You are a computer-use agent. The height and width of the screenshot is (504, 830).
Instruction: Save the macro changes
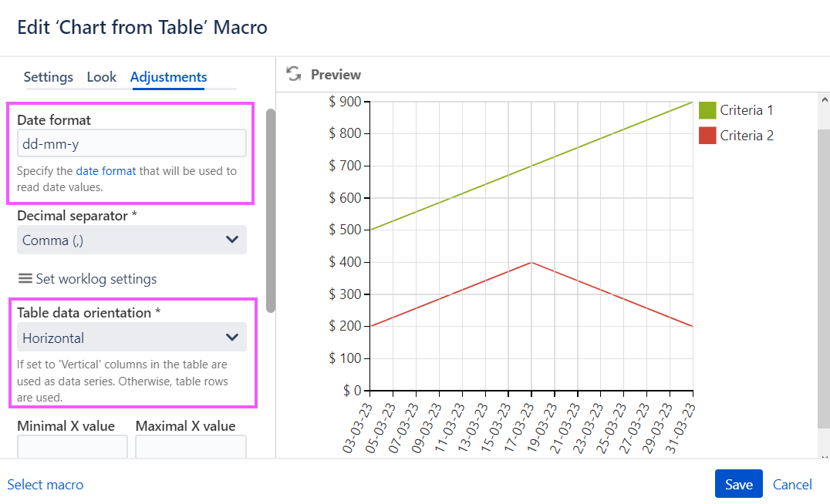click(x=738, y=484)
